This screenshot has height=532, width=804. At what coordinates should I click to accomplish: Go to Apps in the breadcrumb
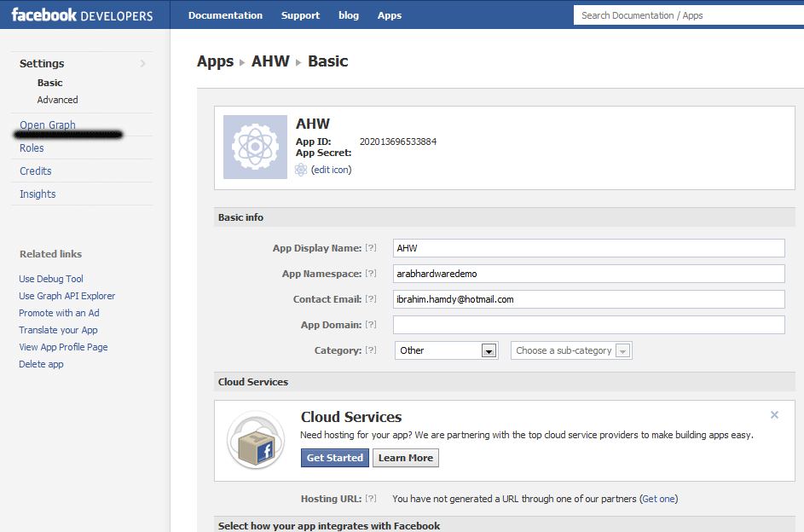(216, 61)
